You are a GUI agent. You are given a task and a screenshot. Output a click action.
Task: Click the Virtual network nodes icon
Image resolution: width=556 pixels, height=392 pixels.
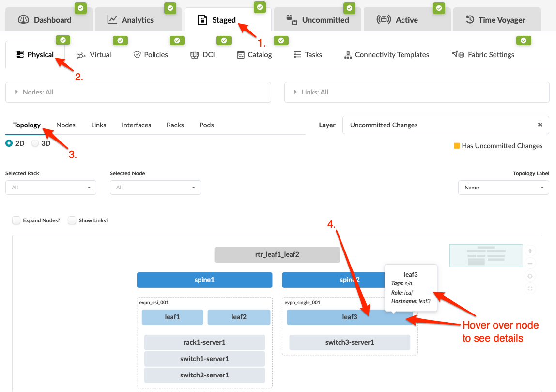[81, 55]
